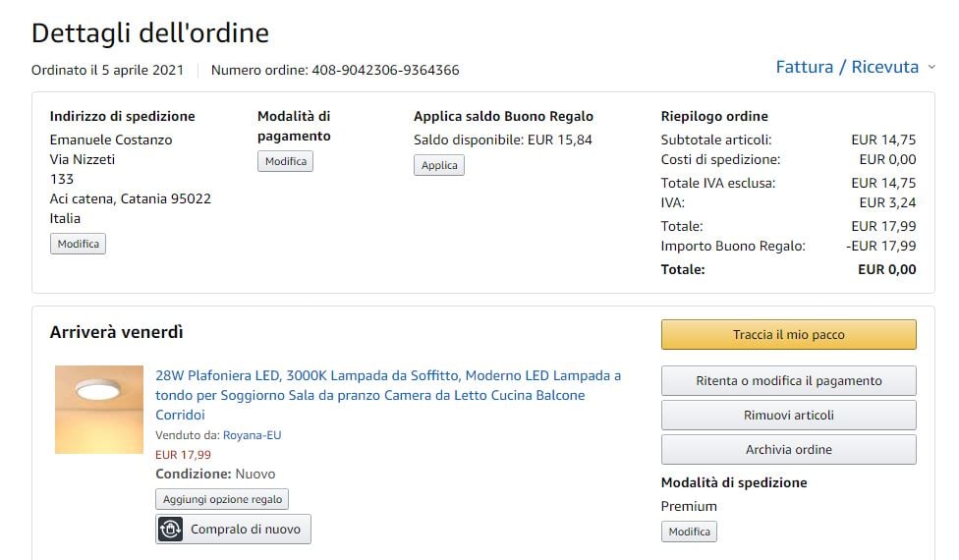This screenshot has width=959, height=560.
Task: Click the lamp product thumbnail image
Action: pyautogui.click(x=99, y=410)
